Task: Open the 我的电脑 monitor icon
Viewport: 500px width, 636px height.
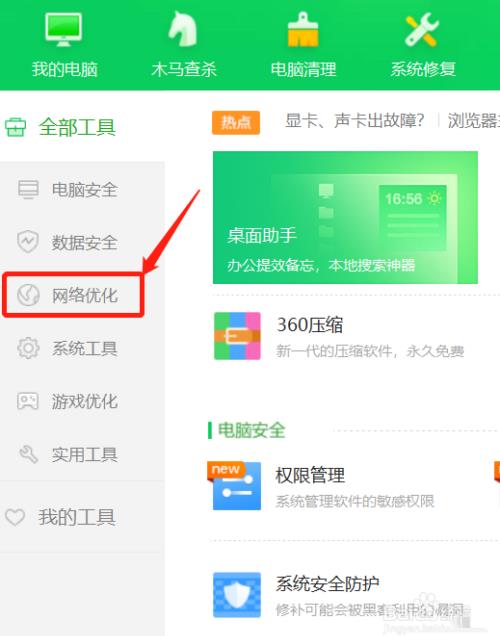Action: click(63, 29)
